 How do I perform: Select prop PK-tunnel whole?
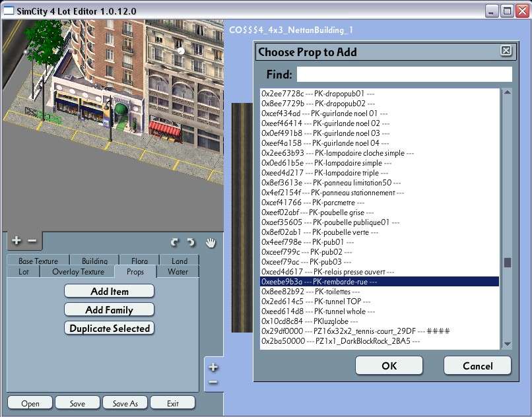[380, 311]
